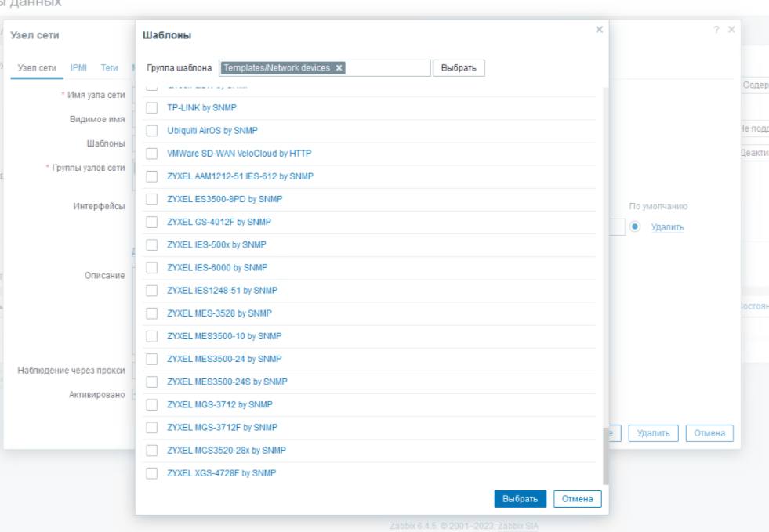The height and width of the screenshot is (532, 769).
Task: Check Ubiquiti AirOS by SNMP checkbox
Action: [x=152, y=131]
